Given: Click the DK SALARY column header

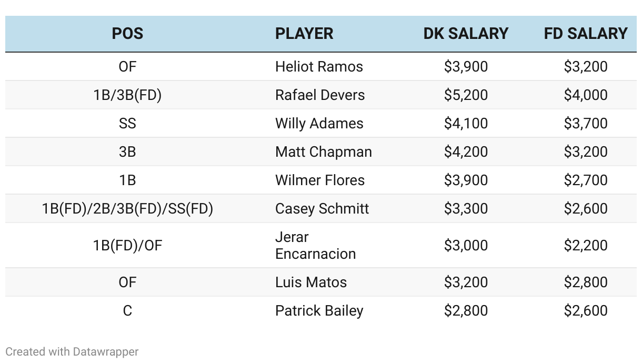Looking at the screenshot, I should [x=466, y=34].
